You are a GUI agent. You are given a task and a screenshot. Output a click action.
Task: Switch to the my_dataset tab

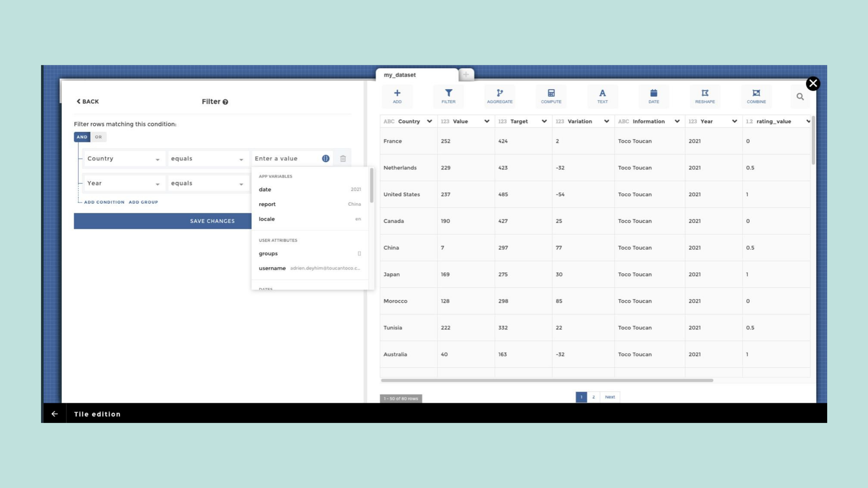(400, 75)
